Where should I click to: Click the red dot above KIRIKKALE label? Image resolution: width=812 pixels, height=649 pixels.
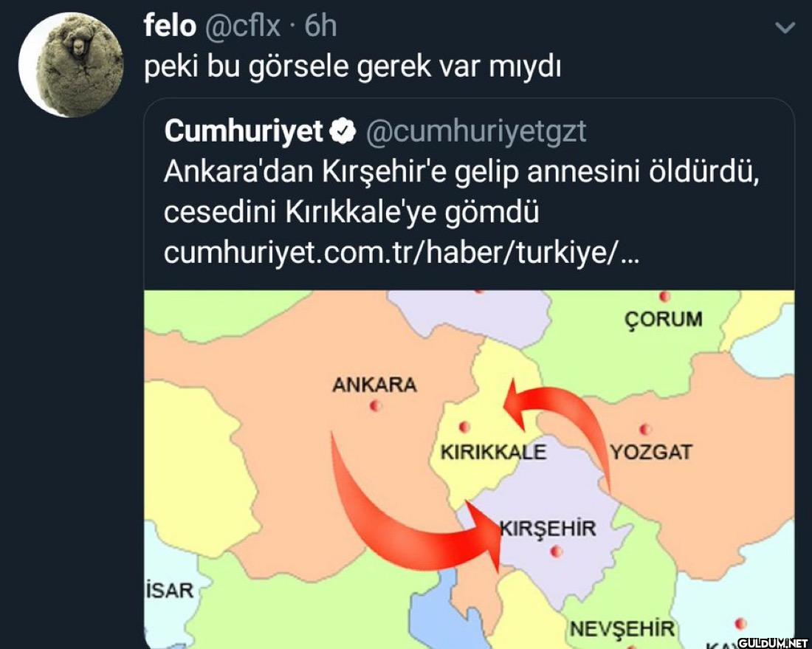(464, 427)
